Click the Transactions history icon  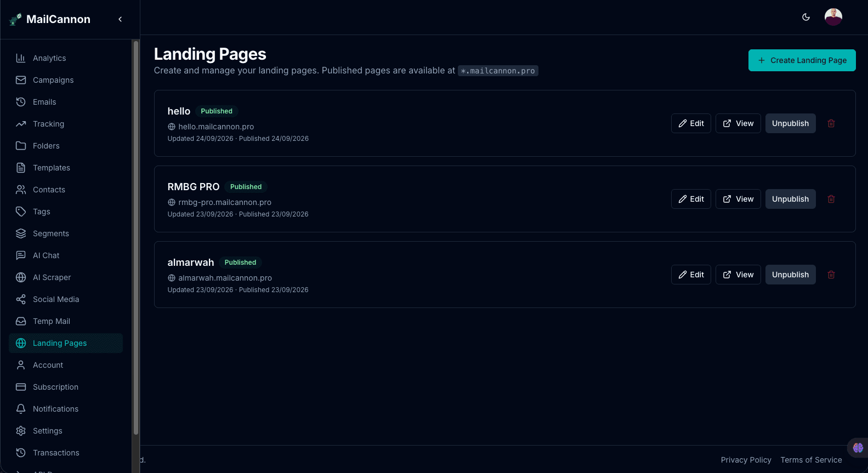(x=21, y=453)
